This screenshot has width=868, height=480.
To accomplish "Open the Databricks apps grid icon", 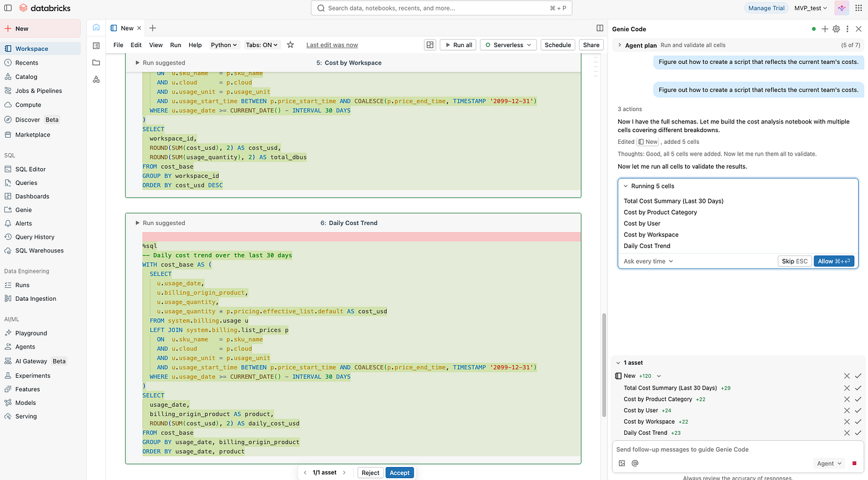I will (x=859, y=8).
